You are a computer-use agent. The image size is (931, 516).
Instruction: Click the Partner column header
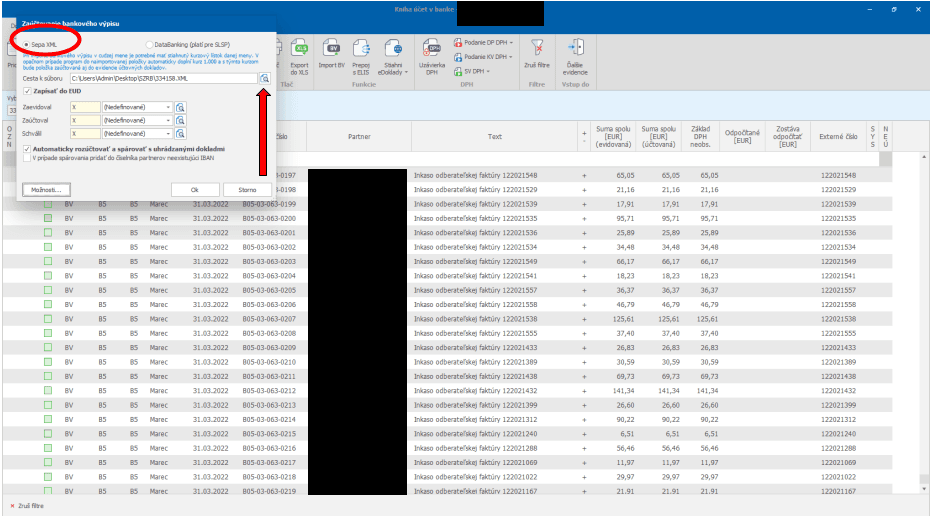(359, 137)
